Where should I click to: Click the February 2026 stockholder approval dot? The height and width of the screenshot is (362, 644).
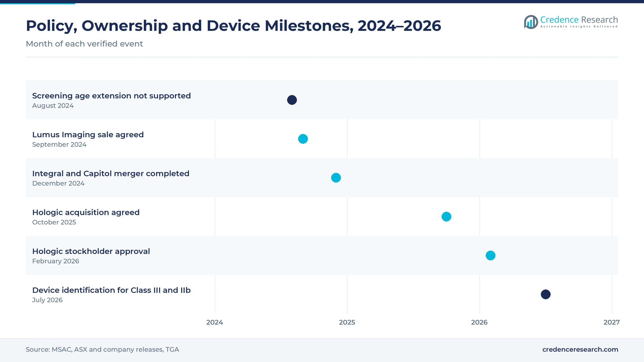pyautogui.click(x=491, y=256)
